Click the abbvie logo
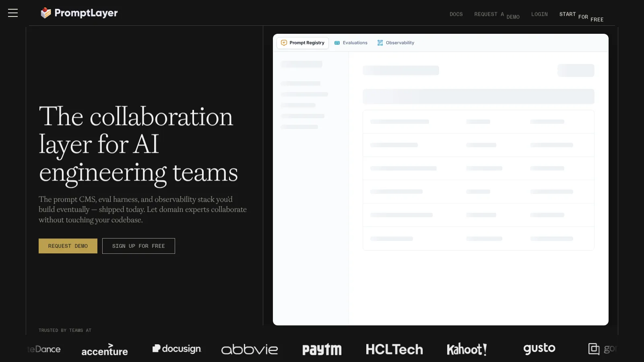The height and width of the screenshot is (362, 644). 250,349
